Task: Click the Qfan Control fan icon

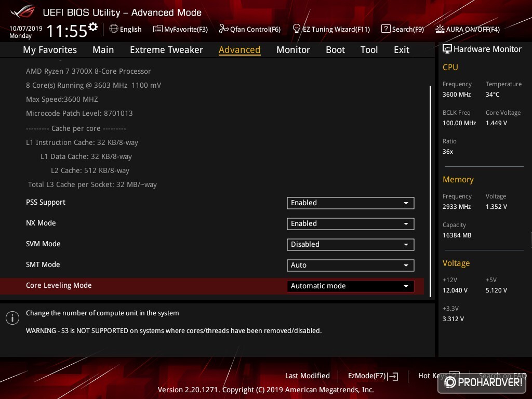Action: 223,29
